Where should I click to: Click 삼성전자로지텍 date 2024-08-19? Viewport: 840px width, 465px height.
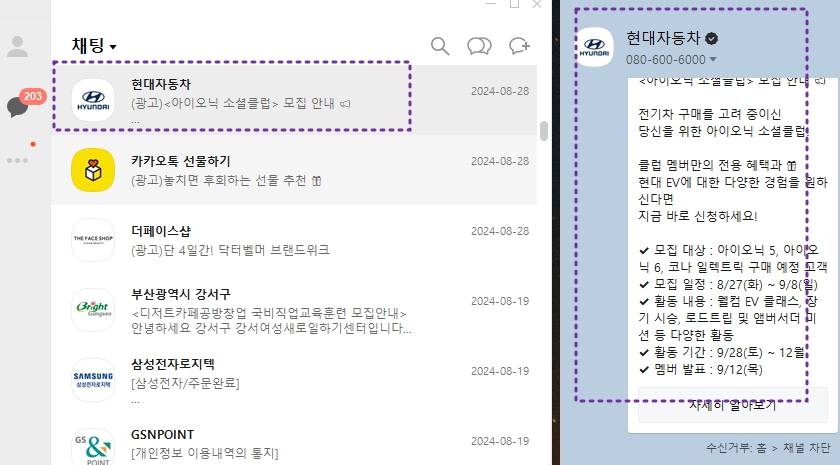pyautogui.click(x=500, y=371)
